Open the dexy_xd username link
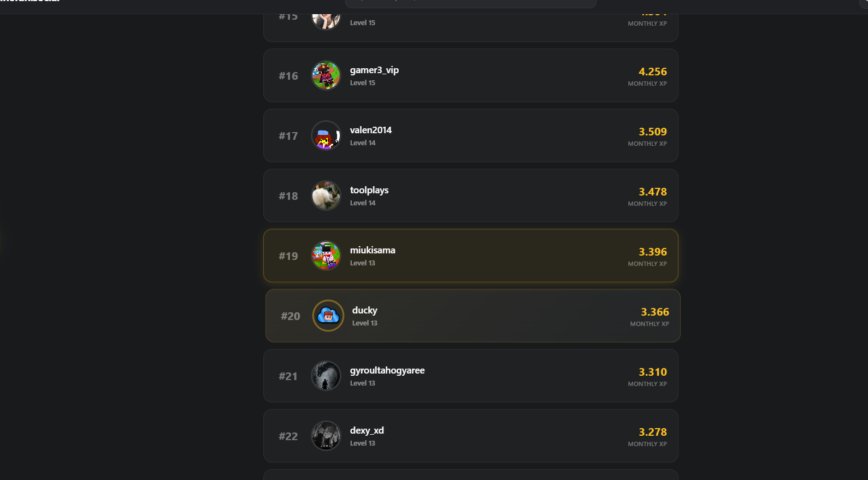The width and height of the screenshot is (868, 480). pos(367,430)
